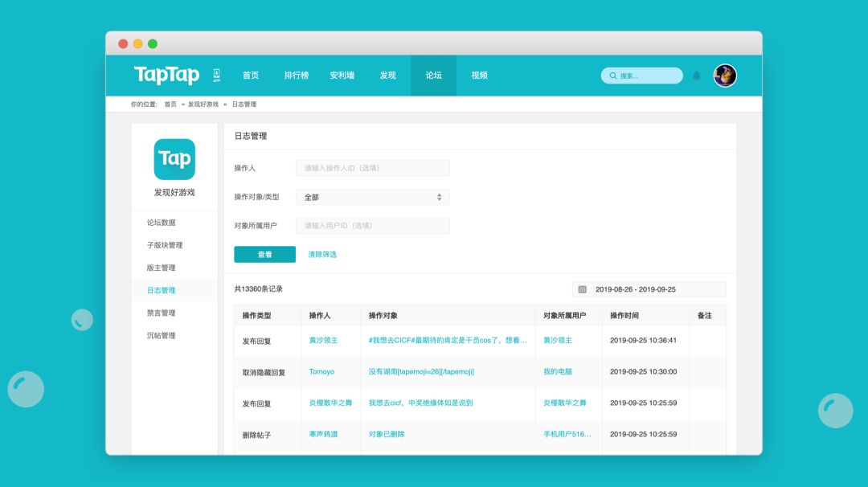Go to the 视频 navigation tab
Viewport: 868px width, 487px height.
point(480,76)
